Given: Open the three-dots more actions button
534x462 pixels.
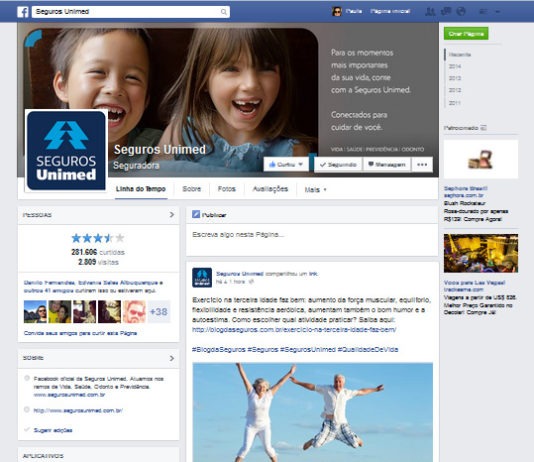Looking at the screenshot, I should click(x=422, y=165).
